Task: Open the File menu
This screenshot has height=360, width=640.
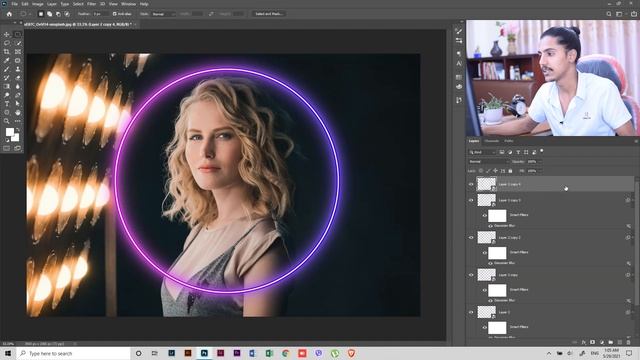Action: [14, 4]
